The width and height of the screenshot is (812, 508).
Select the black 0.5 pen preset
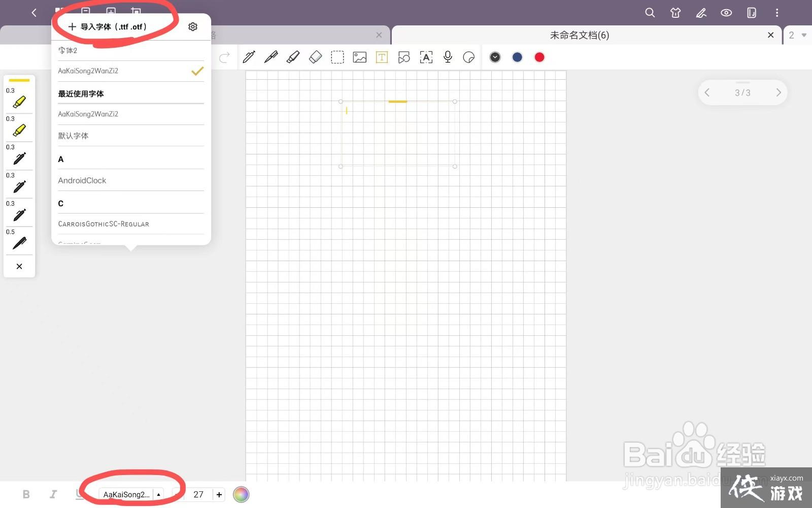[19, 240]
